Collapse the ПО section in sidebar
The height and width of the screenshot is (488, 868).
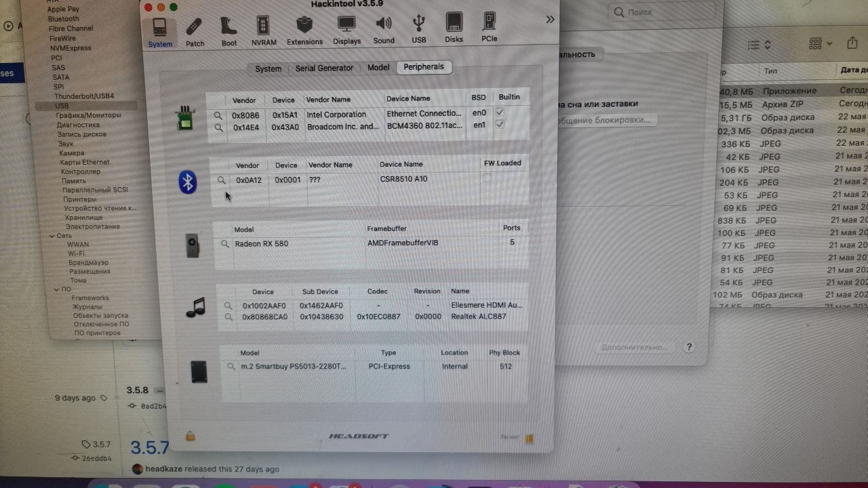[56, 289]
